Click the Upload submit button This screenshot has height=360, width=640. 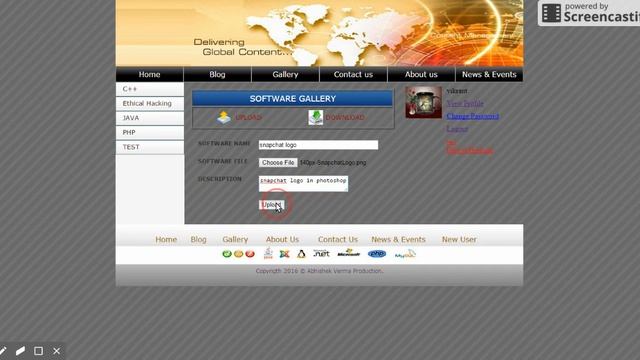271,205
